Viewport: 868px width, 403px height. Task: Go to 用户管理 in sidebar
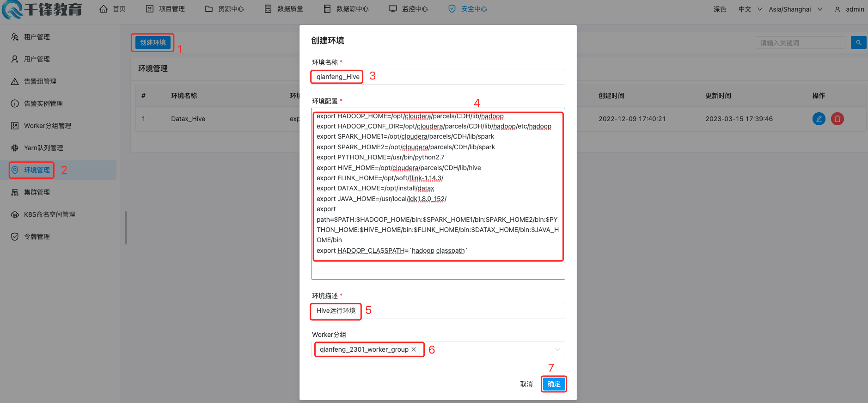point(37,59)
